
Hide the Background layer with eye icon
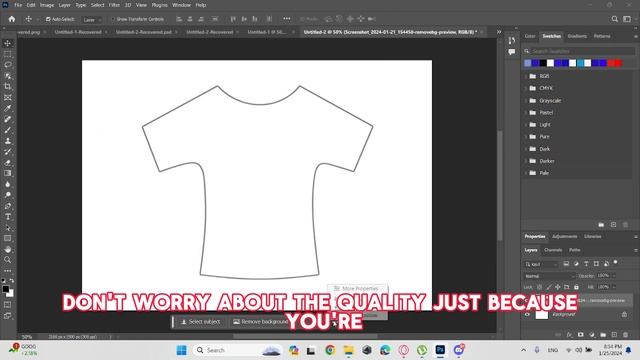(527, 315)
